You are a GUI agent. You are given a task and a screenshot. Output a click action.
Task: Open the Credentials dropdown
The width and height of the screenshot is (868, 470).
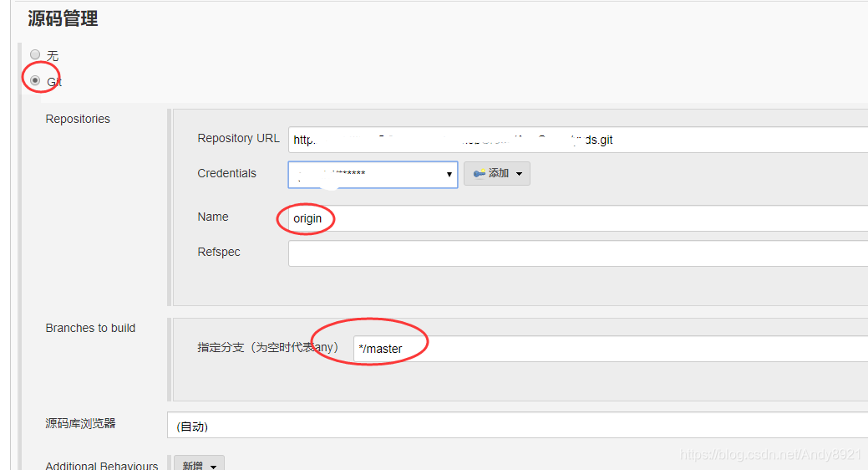tap(373, 175)
